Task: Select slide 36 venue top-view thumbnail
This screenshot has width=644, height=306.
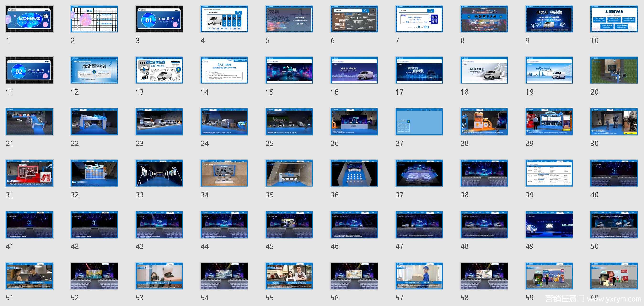Action: tap(354, 173)
